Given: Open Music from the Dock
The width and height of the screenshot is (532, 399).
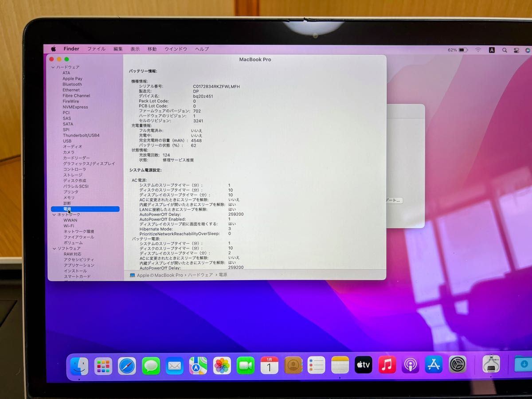Looking at the screenshot, I should pyautogui.click(x=387, y=365).
